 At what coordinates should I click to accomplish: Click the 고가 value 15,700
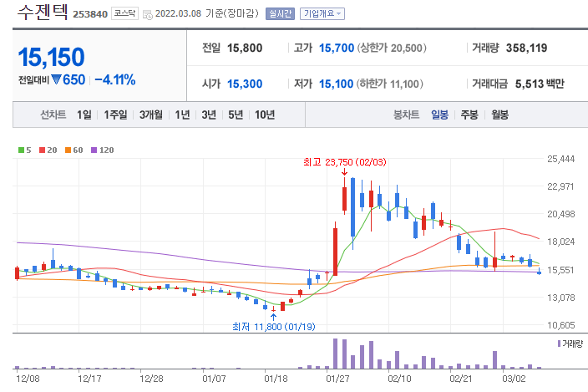[337, 48]
